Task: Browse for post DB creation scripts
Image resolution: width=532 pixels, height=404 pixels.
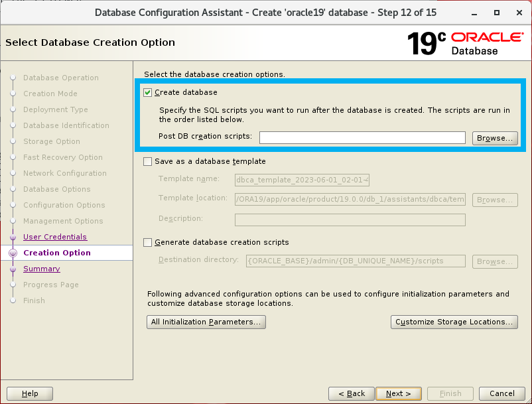Action: point(495,138)
